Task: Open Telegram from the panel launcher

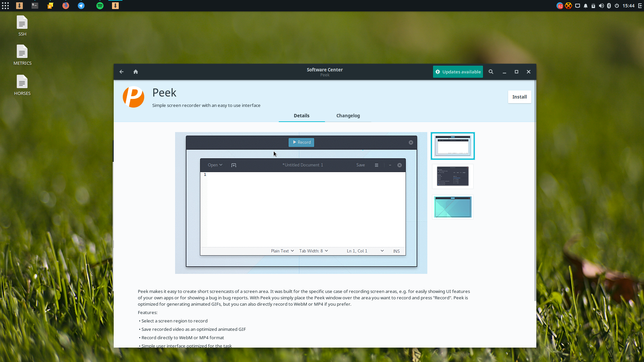Action: point(81,6)
